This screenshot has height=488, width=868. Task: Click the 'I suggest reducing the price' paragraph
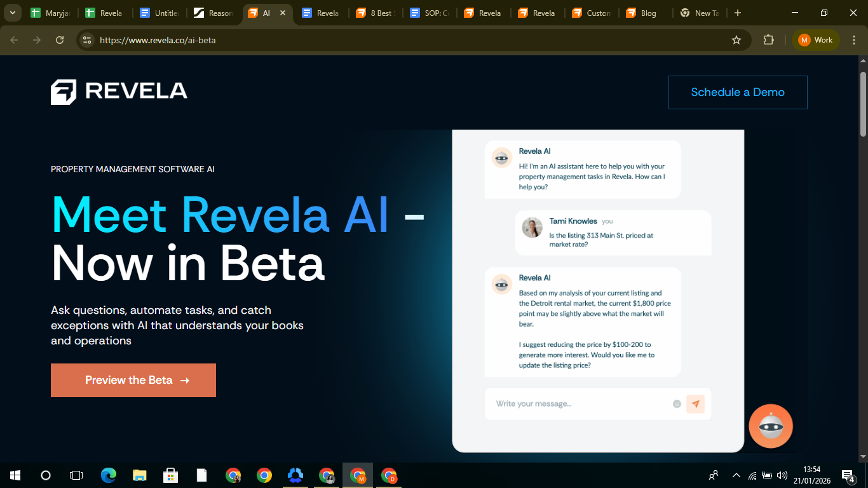tap(587, 355)
